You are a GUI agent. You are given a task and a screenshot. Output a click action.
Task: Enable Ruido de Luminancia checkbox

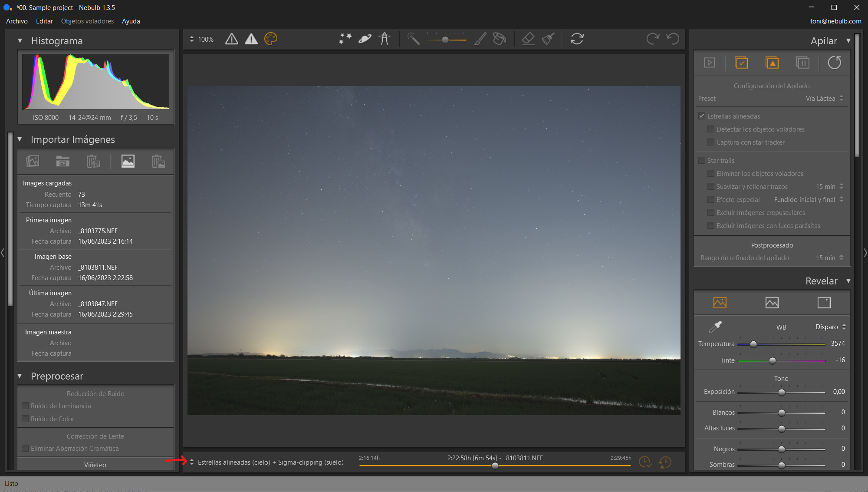(25, 406)
